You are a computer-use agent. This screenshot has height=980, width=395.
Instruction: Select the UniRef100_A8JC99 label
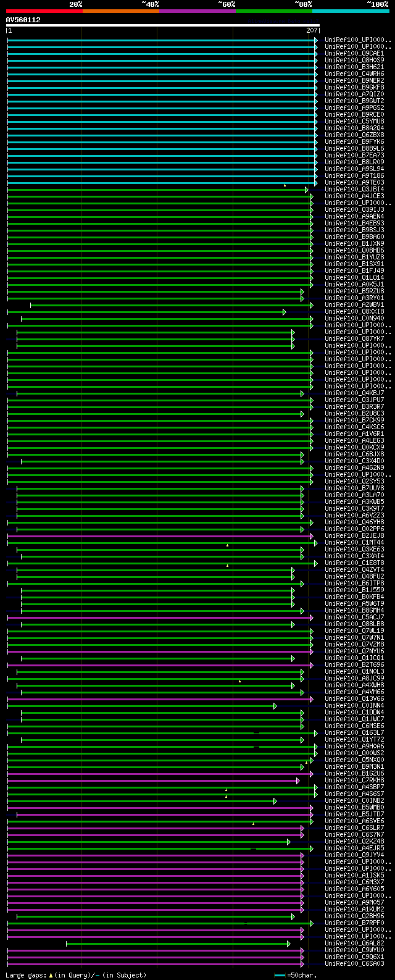(354, 679)
